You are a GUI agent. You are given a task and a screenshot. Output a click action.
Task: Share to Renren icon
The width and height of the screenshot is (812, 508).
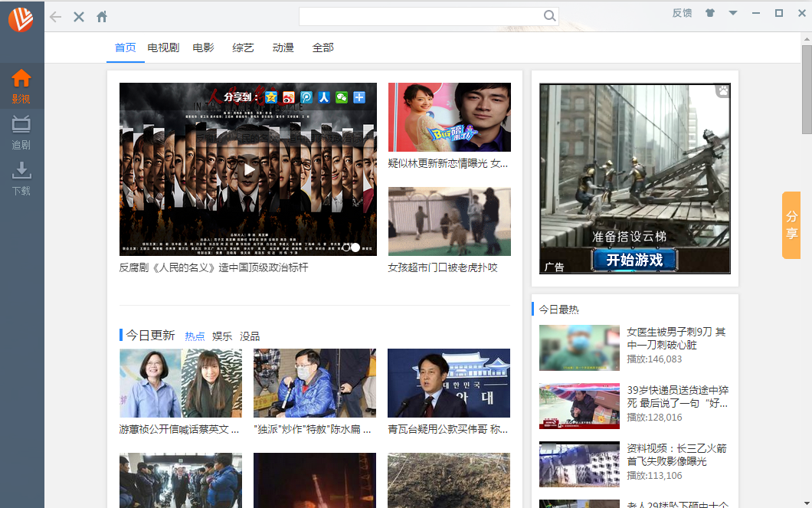coord(324,97)
